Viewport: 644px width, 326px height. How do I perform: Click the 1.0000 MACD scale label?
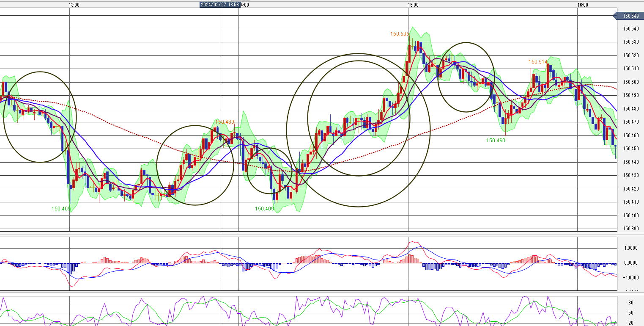tap(630, 249)
